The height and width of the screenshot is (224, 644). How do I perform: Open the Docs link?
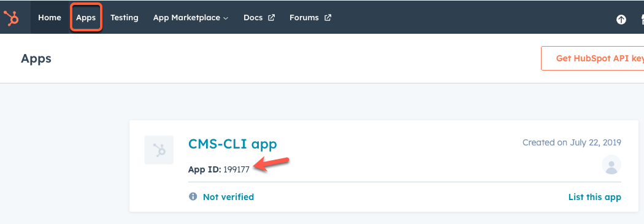pyautogui.click(x=253, y=18)
